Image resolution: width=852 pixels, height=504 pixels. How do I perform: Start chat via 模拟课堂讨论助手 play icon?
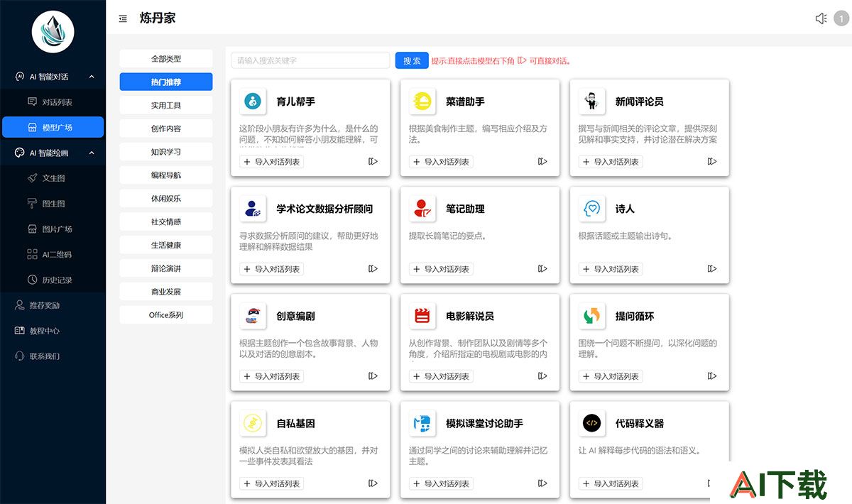point(542,483)
